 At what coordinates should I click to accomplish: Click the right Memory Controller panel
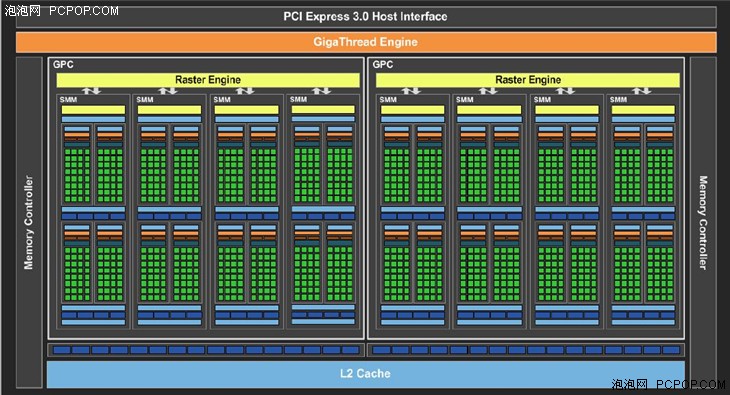(703, 222)
